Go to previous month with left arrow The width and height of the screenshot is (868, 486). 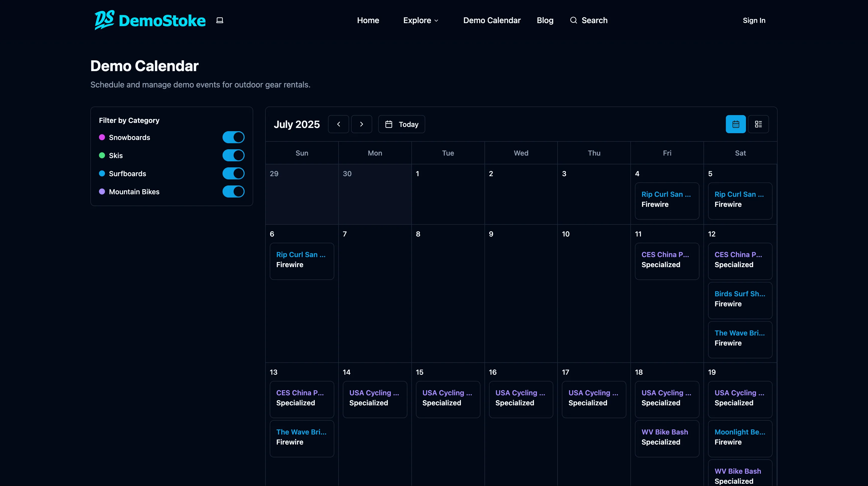tap(338, 124)
